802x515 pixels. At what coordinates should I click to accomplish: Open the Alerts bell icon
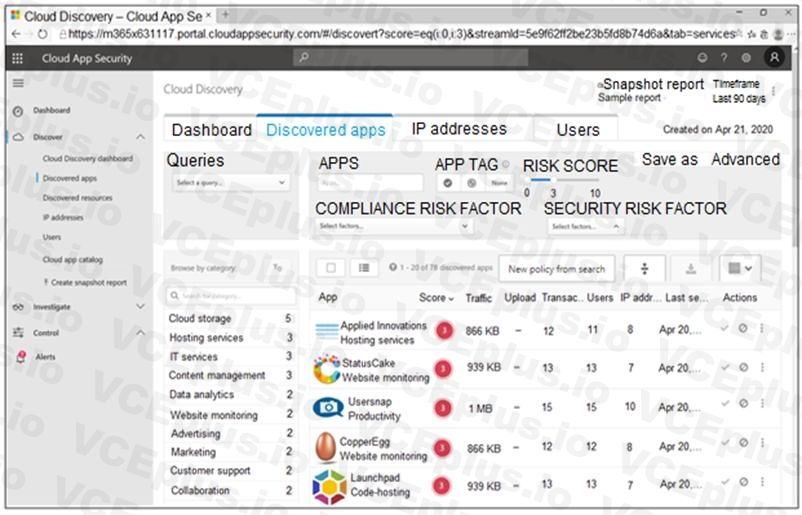tap(20, 357)
